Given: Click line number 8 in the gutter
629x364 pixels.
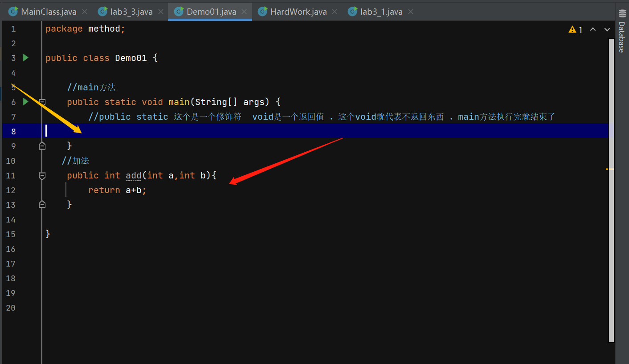Looking at the screenshot, I should click(x=13, y=131).
